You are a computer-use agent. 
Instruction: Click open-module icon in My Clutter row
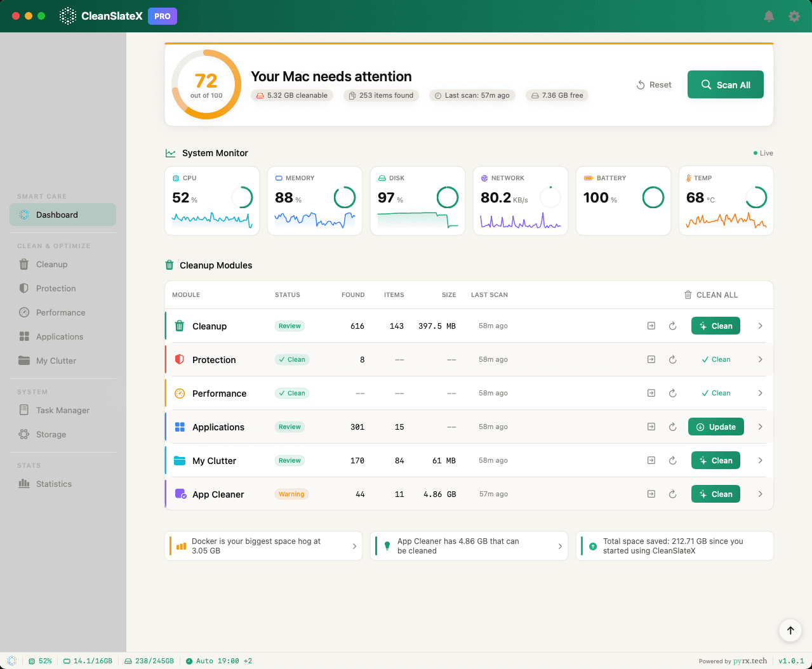coord(651,460)
